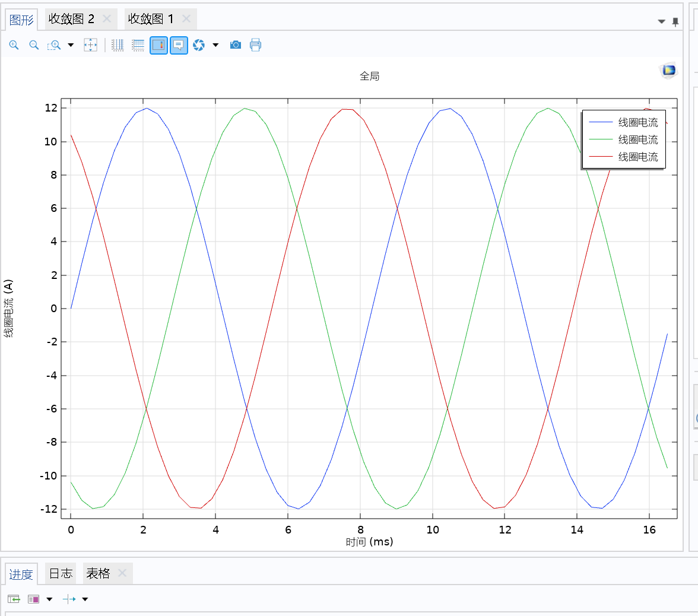
Task: Open the panel menu arrow at top right
Action: click(662, 22)
